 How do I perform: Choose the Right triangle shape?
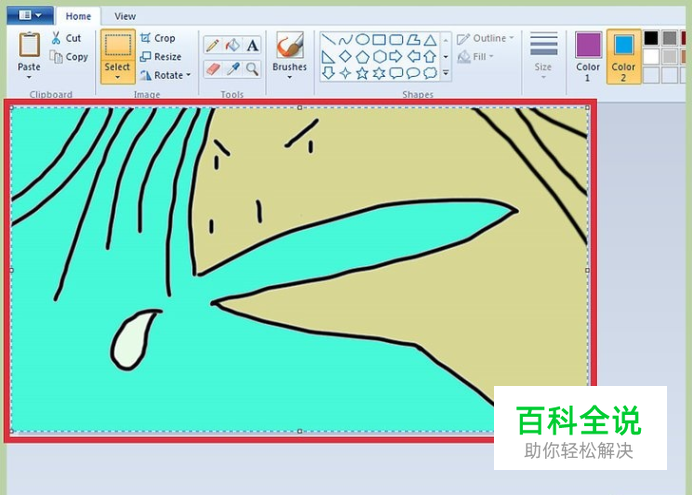click(x=328, y=56)
